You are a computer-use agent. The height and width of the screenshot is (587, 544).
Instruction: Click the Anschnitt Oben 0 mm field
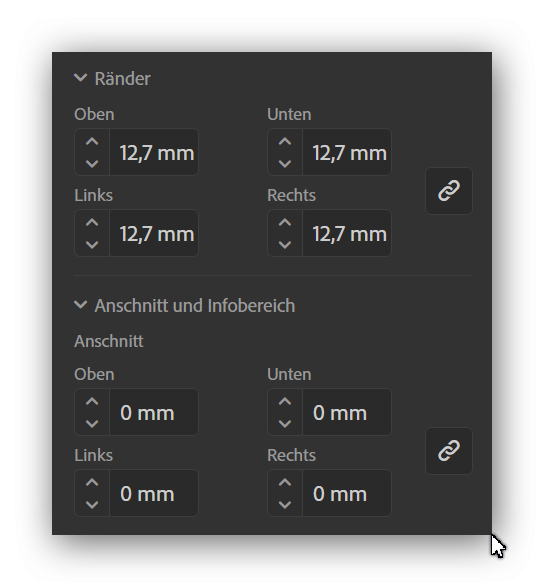tap(154, 412)
